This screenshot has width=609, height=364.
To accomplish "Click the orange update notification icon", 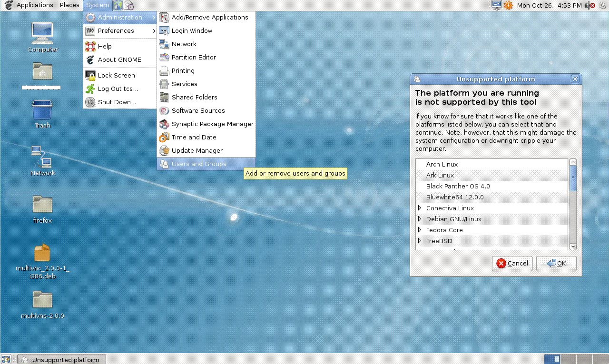I will pos(509,5).
